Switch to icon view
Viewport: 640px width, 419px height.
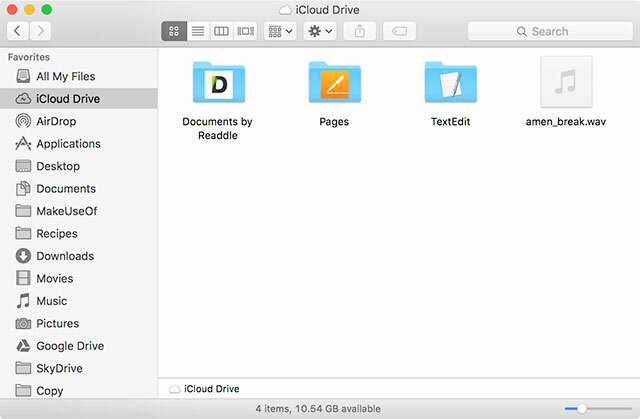pos(174,31)
